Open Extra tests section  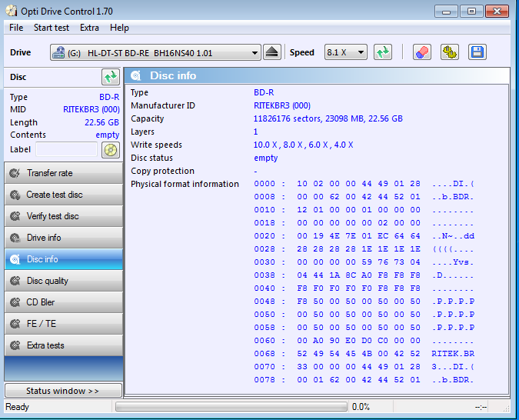64,345
